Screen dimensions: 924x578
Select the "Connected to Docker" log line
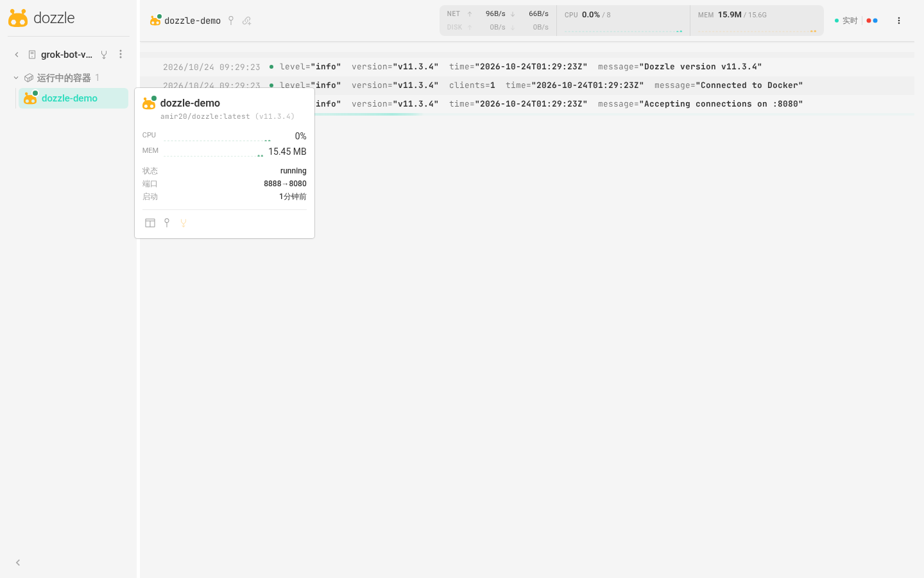coord(527,85)
